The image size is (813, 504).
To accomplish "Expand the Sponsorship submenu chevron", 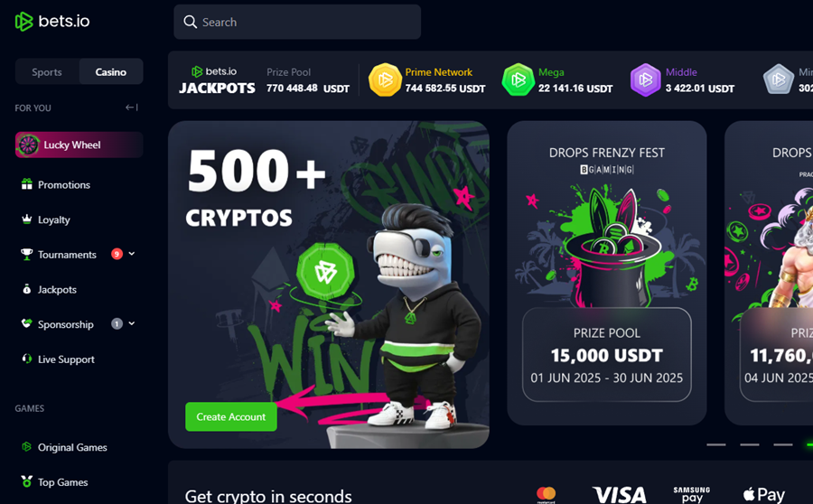I will (x=132, y=323).
